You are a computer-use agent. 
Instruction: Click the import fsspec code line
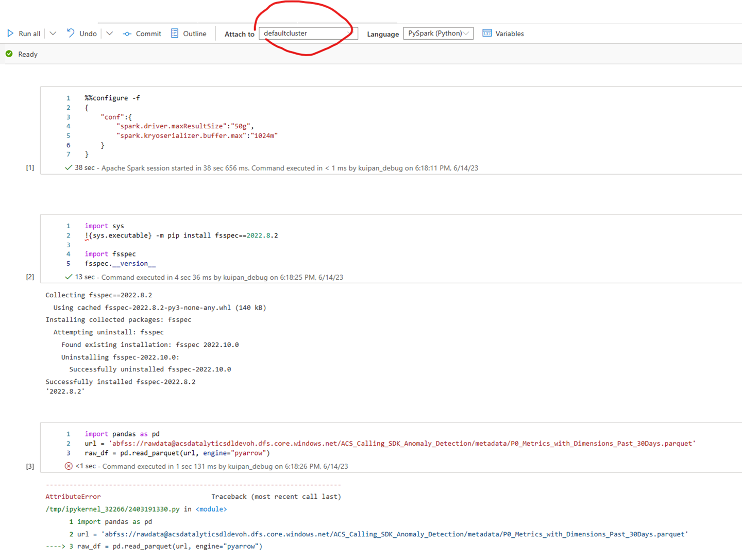pyautogui.click(x=110, y=254)
